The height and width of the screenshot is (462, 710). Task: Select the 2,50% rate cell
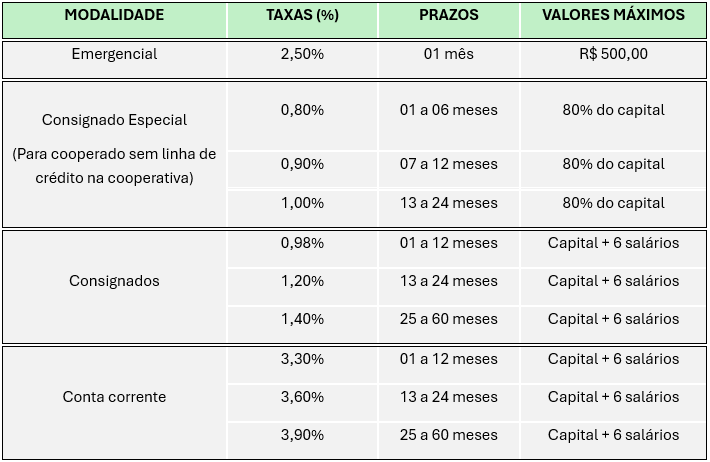302,54
